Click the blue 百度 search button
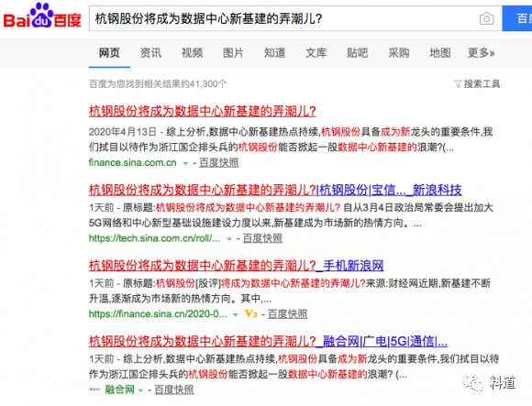The image size is (532, 406). pyautogui.click(x=517, y=18)
